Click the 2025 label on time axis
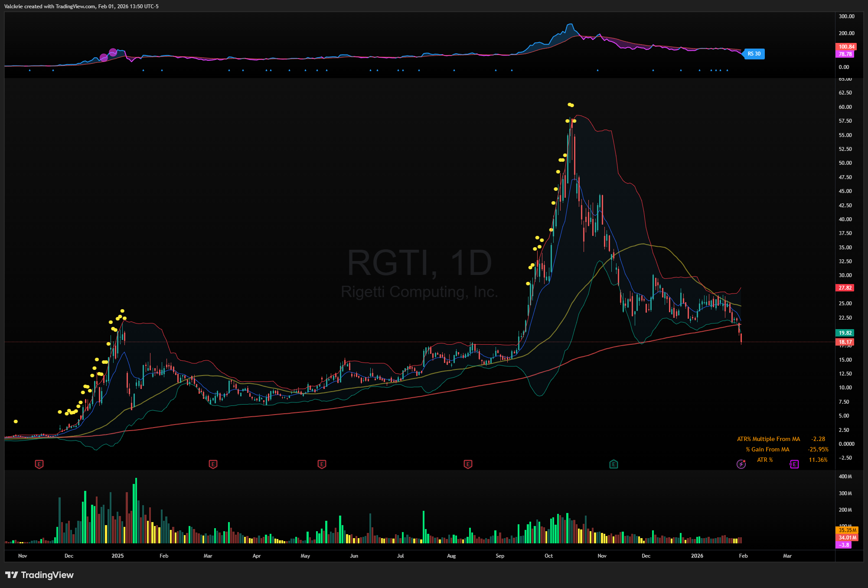The width and height of the screenshot is (868, 588). 117,556
